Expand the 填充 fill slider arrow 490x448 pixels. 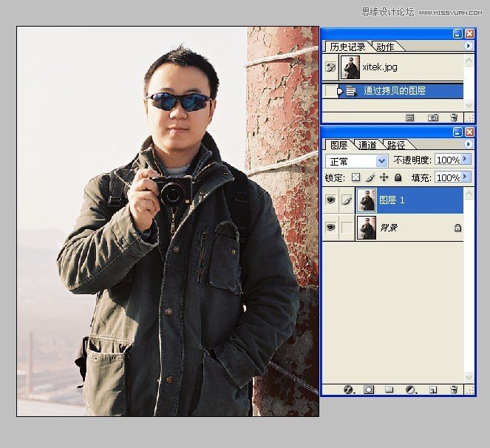tap(466, 177)
